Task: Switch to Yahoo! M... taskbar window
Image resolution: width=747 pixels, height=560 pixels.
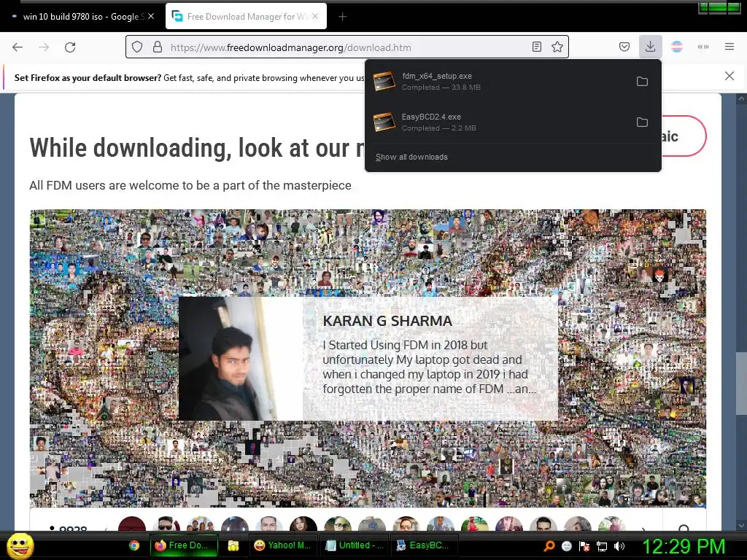Action: (282, 545)
